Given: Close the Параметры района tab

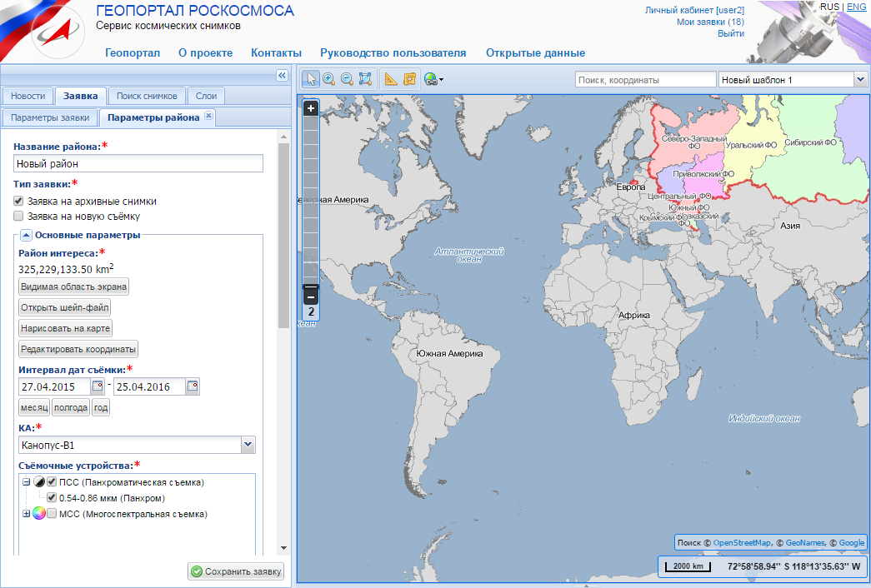Looking at the screenshot, I should click(209, 116).
